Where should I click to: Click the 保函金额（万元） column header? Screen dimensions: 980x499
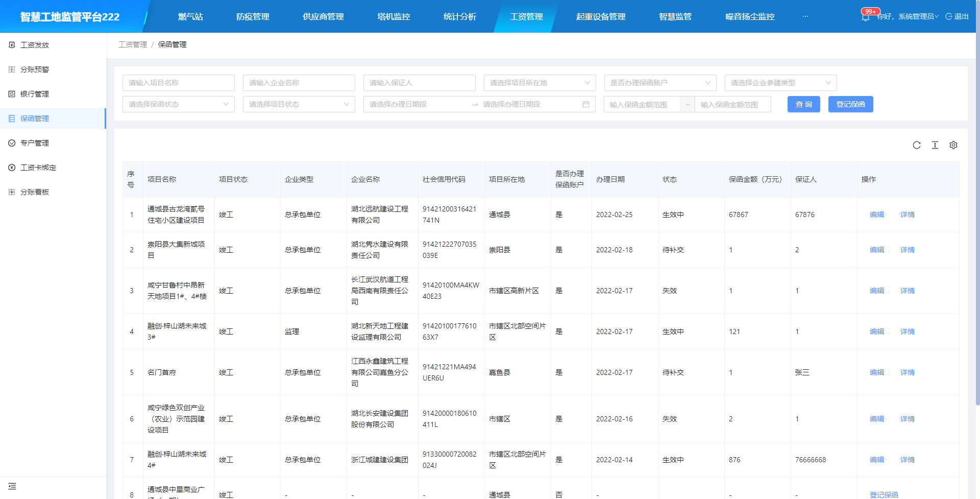tap(757, 179)
